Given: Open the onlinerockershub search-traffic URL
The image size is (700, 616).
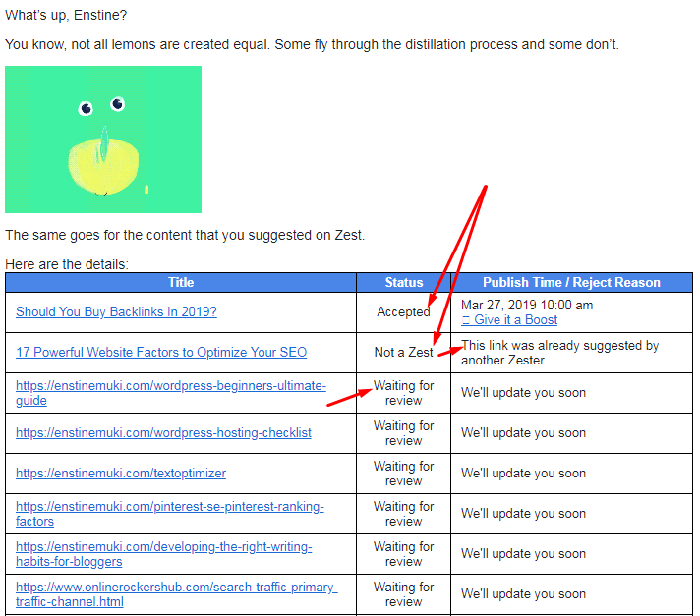Looking at the screenshot, I should point(177,593).
